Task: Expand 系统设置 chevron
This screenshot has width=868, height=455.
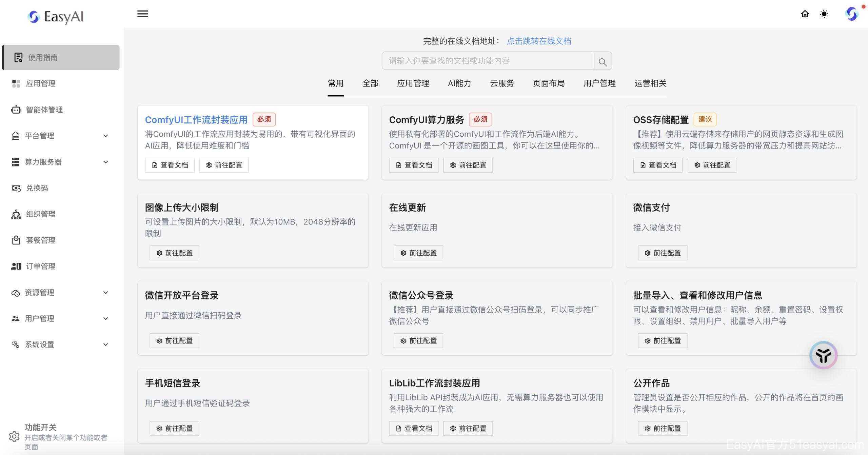Action: click(x=106, y=344)
